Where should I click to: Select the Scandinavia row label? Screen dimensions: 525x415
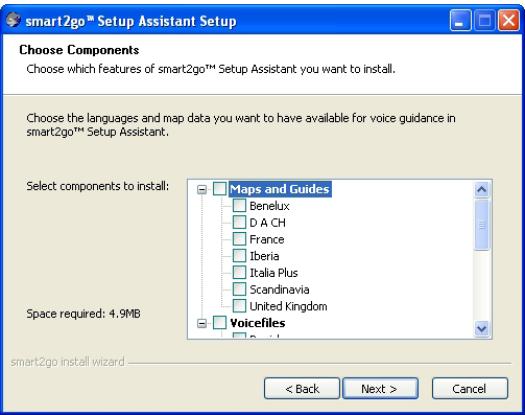(279, 289)
